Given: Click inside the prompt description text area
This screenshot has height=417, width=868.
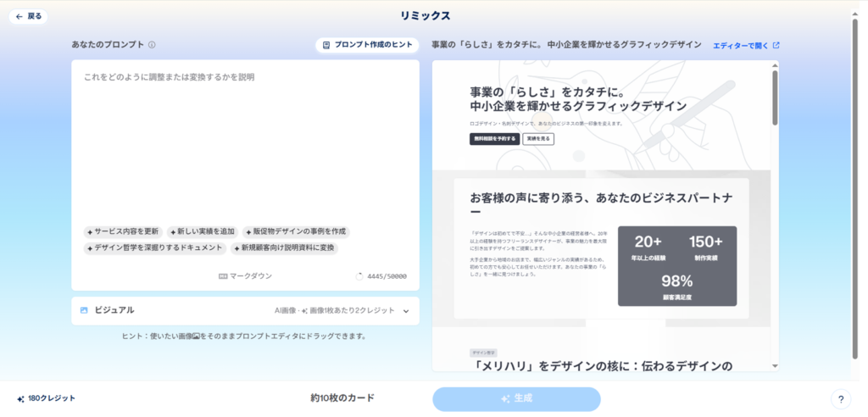Looking at the screenshot, I should pyautogui.click(x=245, y=136).
